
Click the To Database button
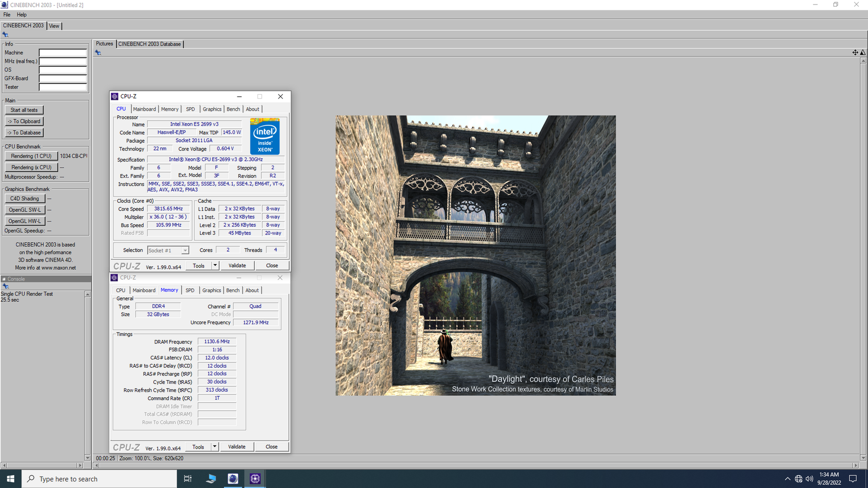coord(24,132)
